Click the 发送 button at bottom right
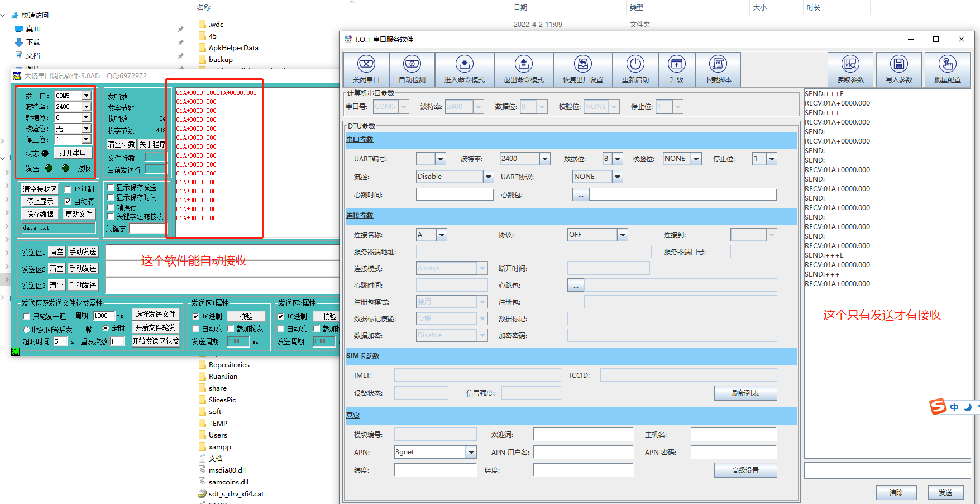The height and width of the screenshot is (504, 980). [945, 492]
